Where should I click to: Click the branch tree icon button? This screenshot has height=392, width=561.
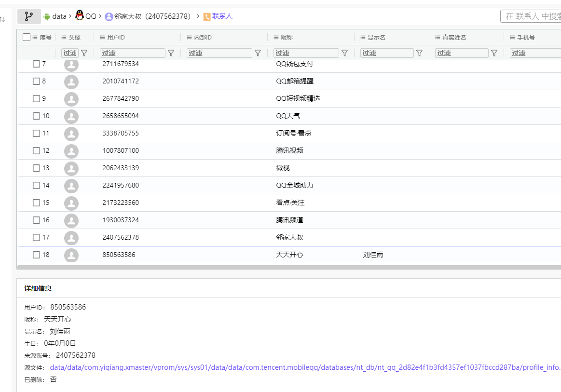click(29, 16)
